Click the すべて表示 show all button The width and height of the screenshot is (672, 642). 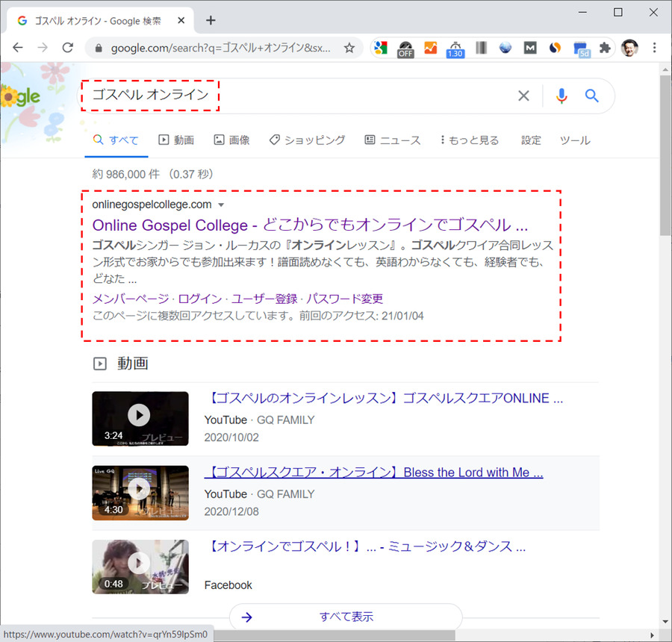tap(346, 617)
